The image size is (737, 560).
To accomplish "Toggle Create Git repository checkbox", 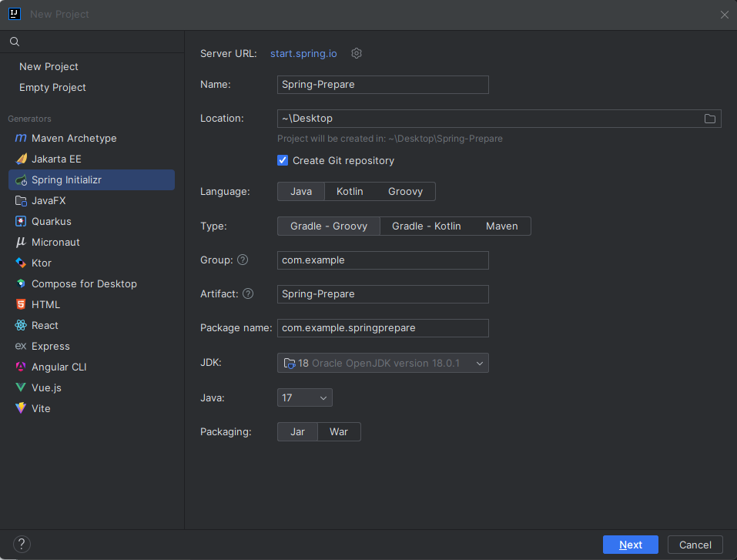I will pyautogui.click(x=283, y=160).
